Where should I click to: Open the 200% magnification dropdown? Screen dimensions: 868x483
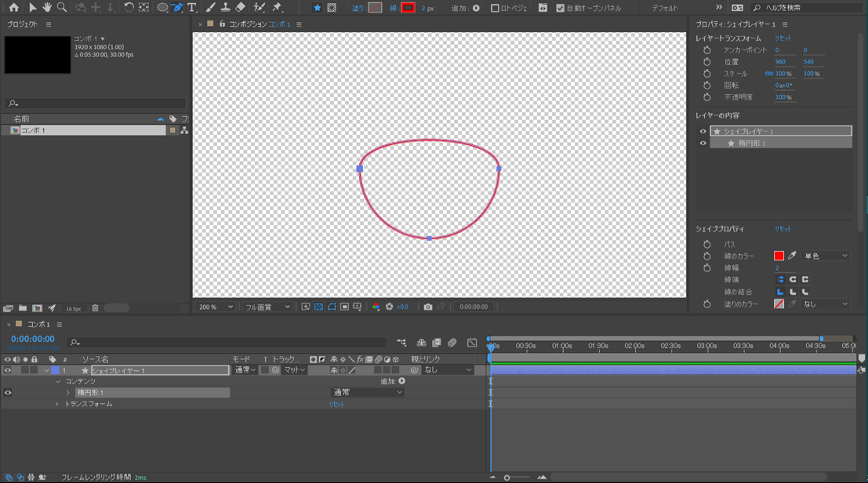(216, 307)
